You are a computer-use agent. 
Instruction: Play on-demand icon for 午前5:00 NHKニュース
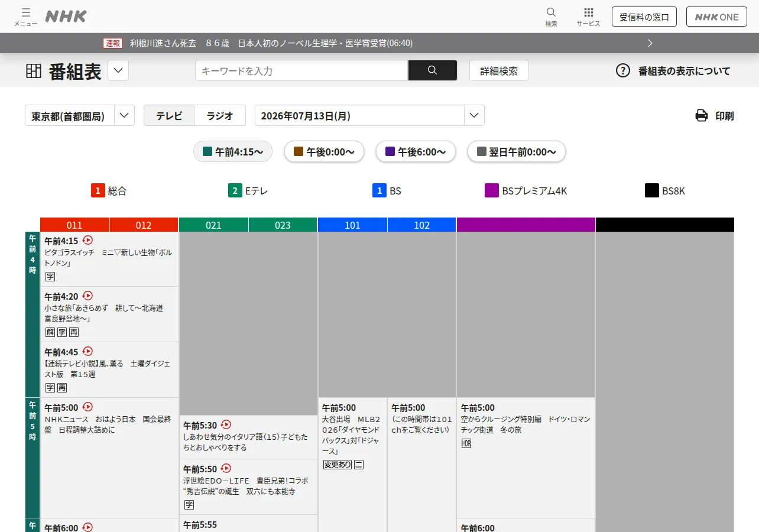pos(87,407)
